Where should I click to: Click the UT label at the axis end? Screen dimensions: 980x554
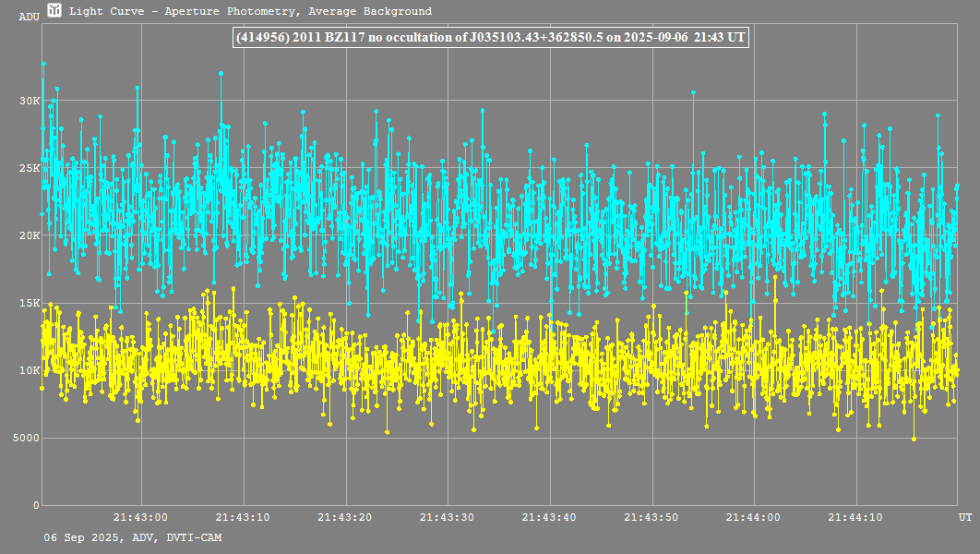(x=964, y=517)
